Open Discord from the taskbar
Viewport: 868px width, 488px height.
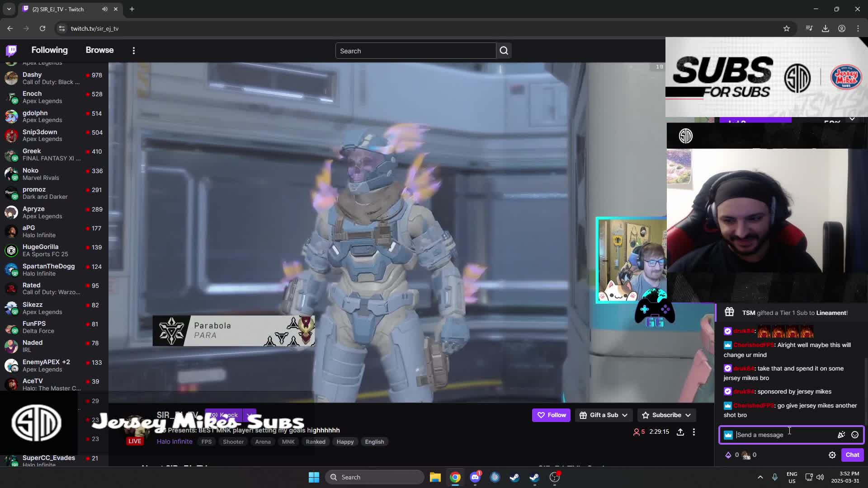click(475, 477)
